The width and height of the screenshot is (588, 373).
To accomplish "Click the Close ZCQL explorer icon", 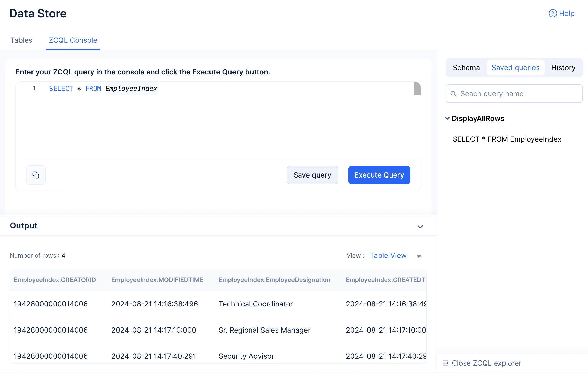I will click(446, 363).
